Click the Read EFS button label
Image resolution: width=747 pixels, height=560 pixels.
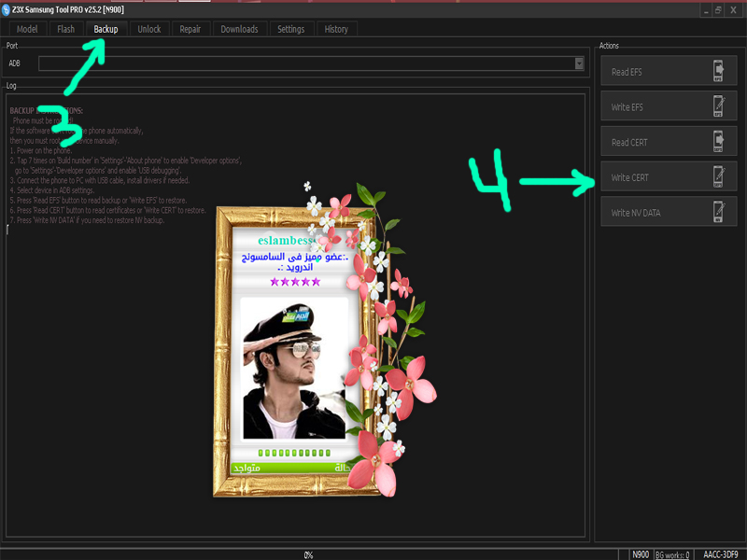627,72
